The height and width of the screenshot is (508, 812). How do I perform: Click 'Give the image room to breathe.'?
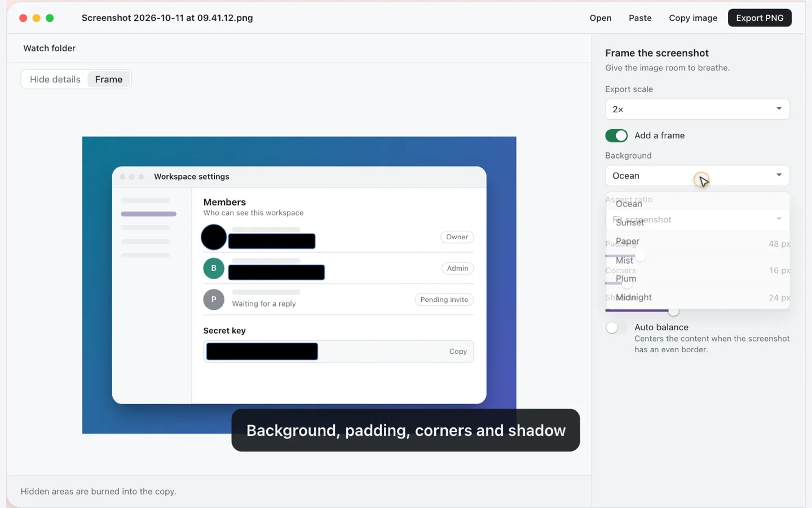(667, 68)
